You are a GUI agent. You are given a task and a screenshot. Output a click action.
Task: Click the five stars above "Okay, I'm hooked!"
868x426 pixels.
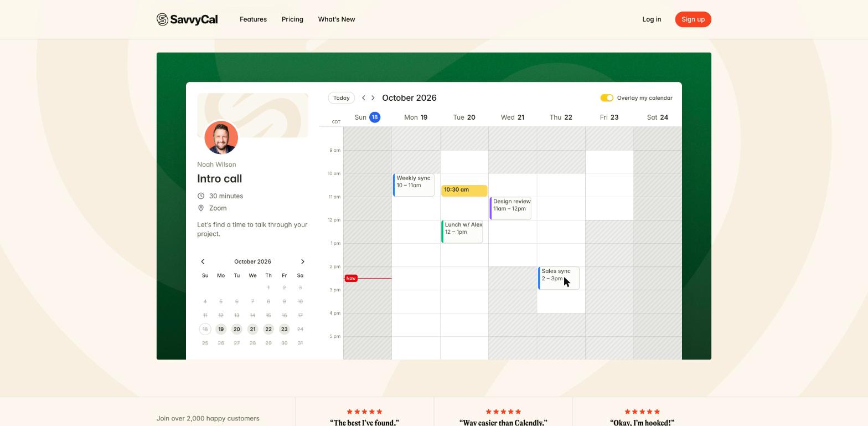point(642,412)
